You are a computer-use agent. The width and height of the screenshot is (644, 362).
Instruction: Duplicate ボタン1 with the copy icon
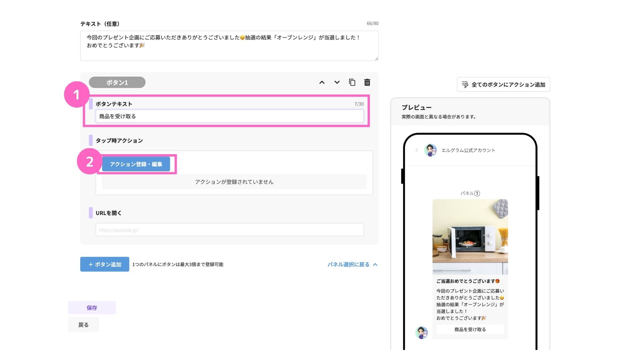tap(352, 82)
